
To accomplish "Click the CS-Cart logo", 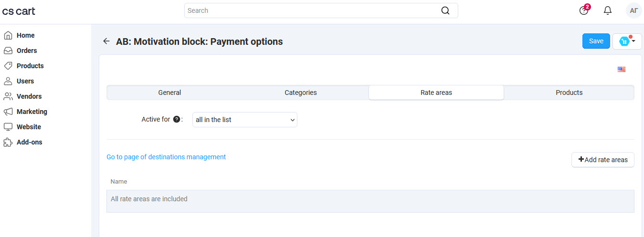I will click(19, 11).
